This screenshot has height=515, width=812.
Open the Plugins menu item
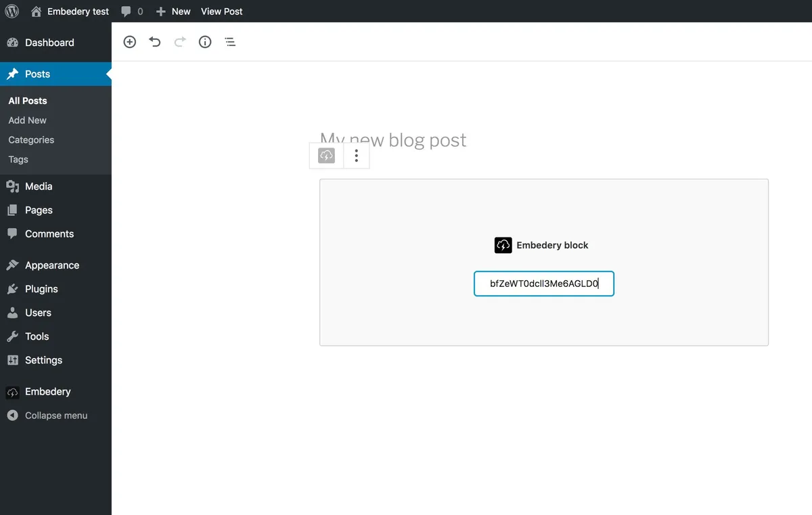[55, 289]
